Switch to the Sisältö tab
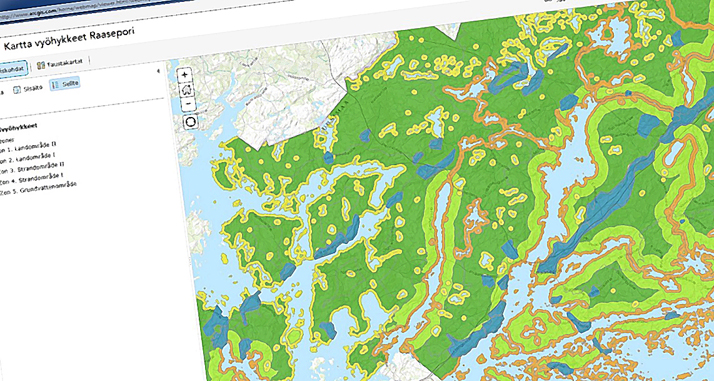Screen dimensions: 714x381 [x=27, y=88]
